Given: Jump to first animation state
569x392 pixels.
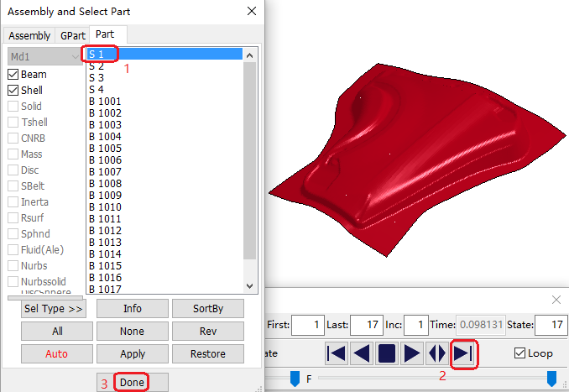Looking at the screenshot, I should (x=337, y=353).
